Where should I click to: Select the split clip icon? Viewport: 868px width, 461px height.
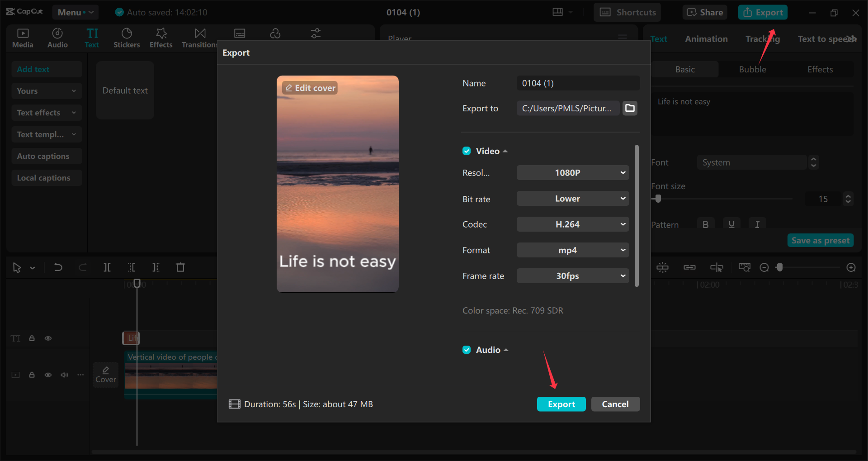tap(107, 267)
